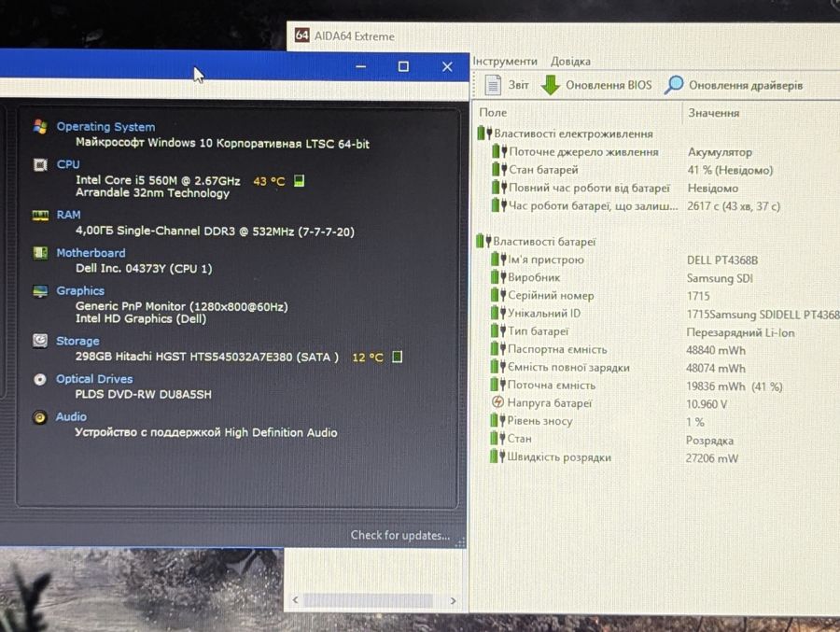Click the Operating System Windows flag icon
The height and width of the screenshot is (632, 840).
pyautogui.click(x=39, y=127)
